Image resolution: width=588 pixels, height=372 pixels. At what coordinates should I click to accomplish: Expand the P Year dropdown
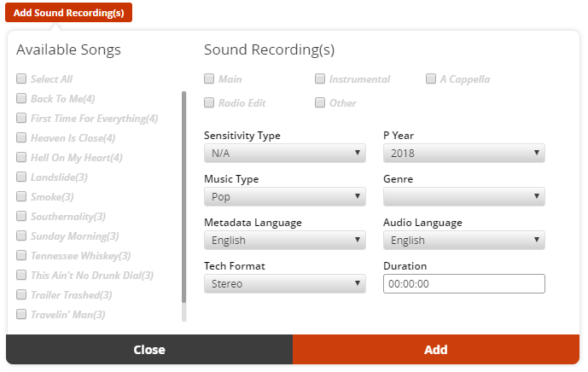[x=464, y=154]
